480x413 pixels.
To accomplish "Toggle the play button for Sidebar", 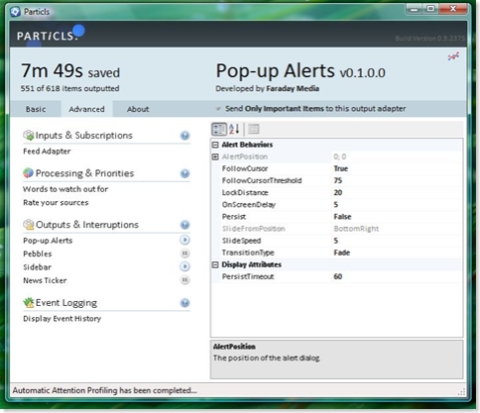I will point(185,267).
